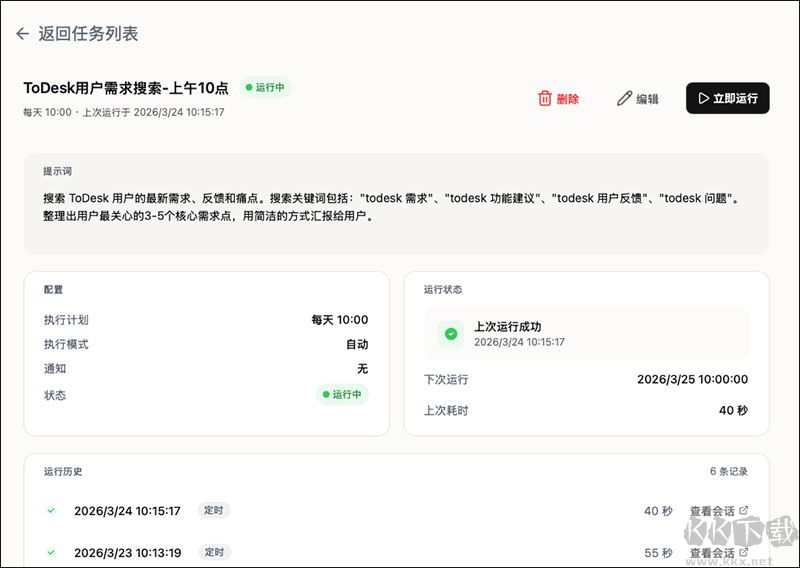
Task: Click the 执行模式 label
Action: click(x=66, y=344)
